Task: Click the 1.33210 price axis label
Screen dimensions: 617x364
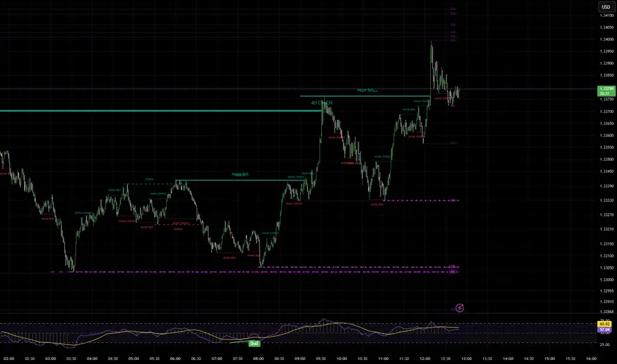Action: [606, 229]
